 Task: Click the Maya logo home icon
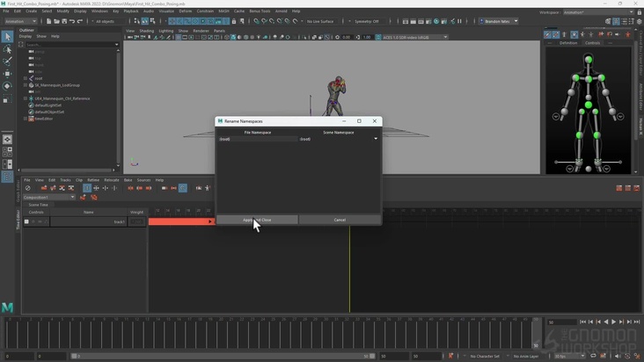click(x=7, y=308)
